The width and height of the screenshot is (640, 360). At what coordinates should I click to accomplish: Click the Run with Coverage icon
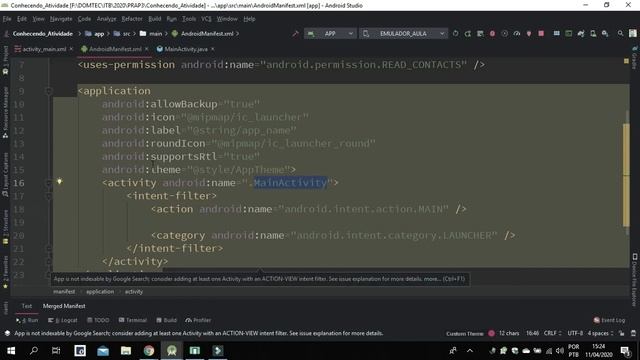click(x=504, y=33)
